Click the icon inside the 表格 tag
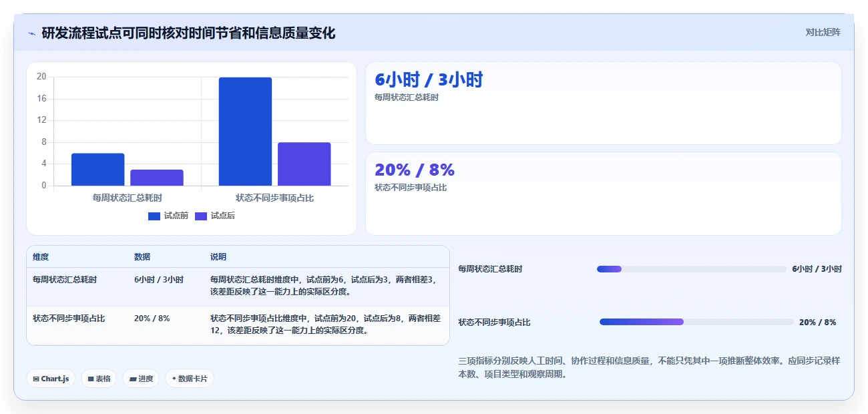The image size is (868, 414). (90, 379)
